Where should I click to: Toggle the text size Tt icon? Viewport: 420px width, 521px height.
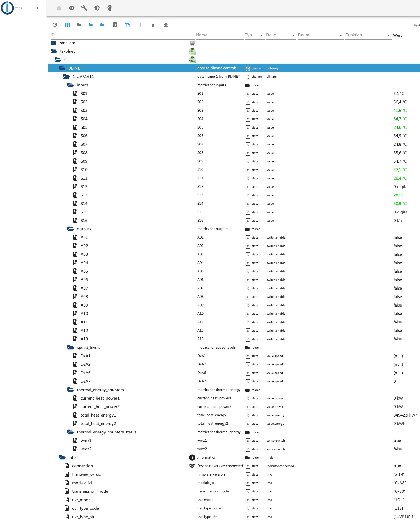pos(128,25)
